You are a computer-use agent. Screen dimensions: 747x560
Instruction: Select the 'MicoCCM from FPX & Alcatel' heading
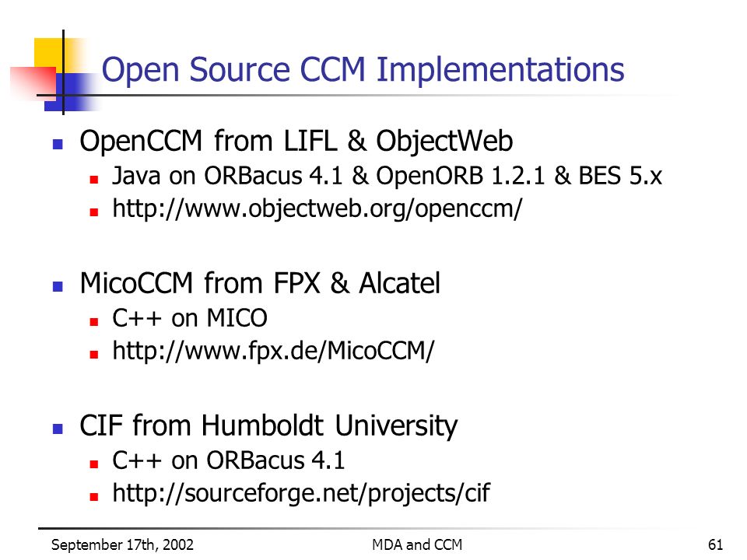pyautogui.click(x=260, y=283)
